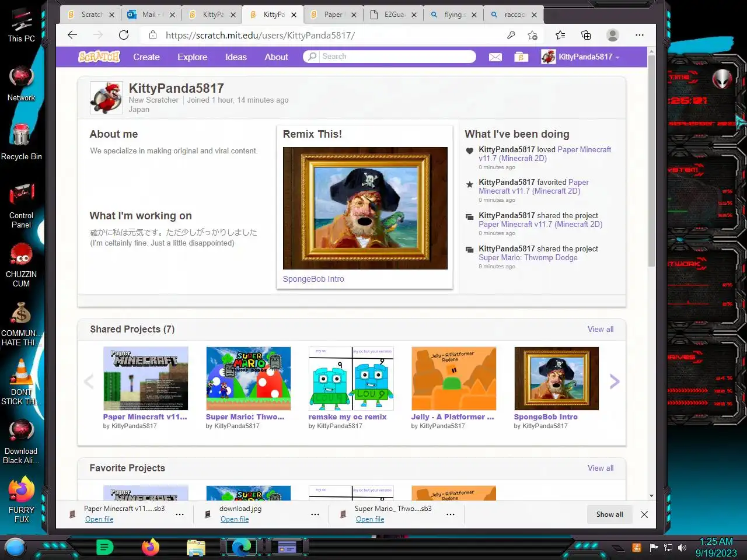Open the SpongeBob Intro featured link

(x=313, y=279)
